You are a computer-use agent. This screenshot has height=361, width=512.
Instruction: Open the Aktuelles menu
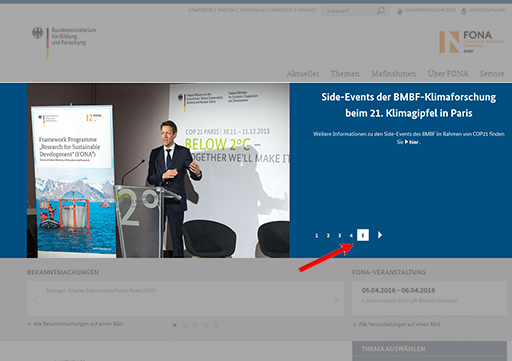(303, 74)
